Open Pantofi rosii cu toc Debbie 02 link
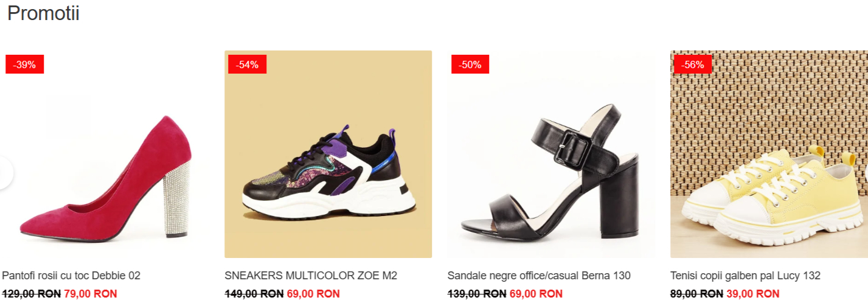868x300 pixels. pos(71,276)
